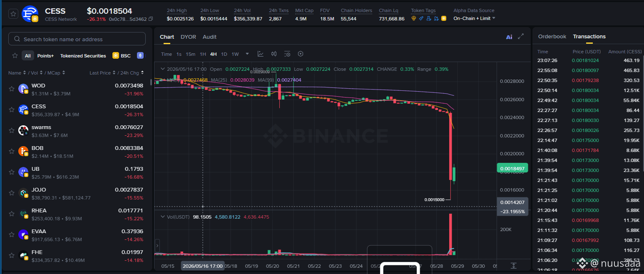Click the FHE token logo
Screen dimensions: 644x274
click(x=23, y=255)
